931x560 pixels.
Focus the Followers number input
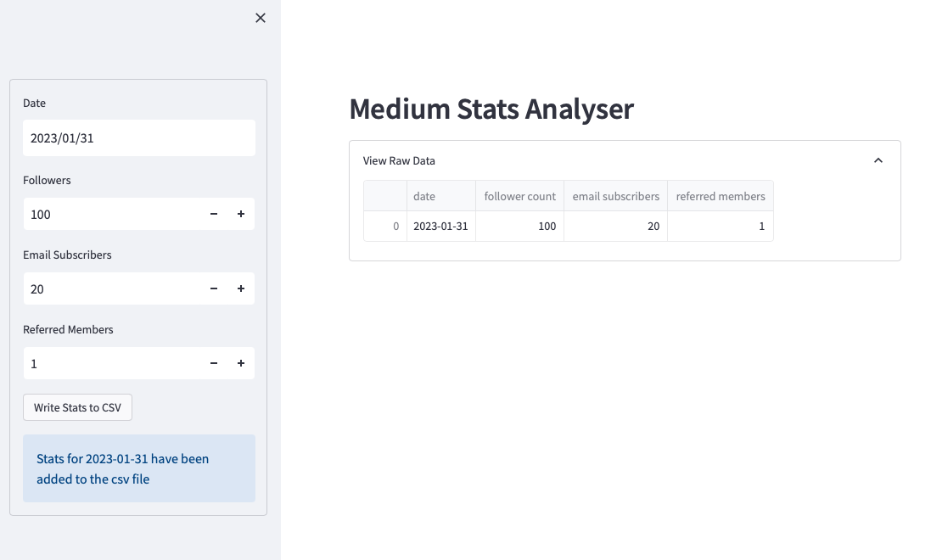(x=110, y=215)
